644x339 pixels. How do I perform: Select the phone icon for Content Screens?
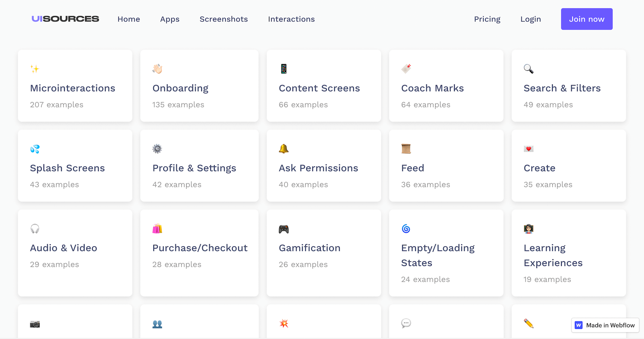click(x=283, y=69)
